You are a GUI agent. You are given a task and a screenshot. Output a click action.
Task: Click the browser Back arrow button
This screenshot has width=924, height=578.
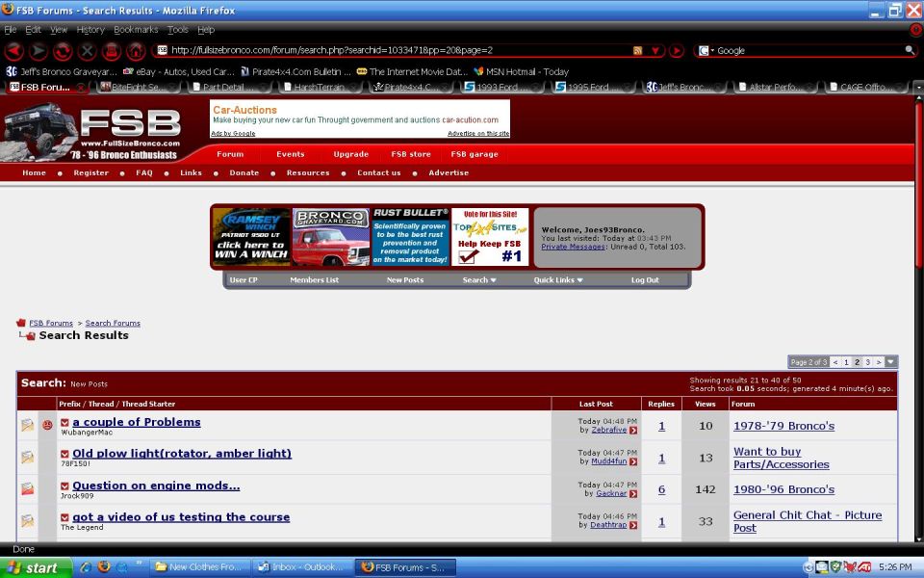pyautogui.click(x=14, y=51)
